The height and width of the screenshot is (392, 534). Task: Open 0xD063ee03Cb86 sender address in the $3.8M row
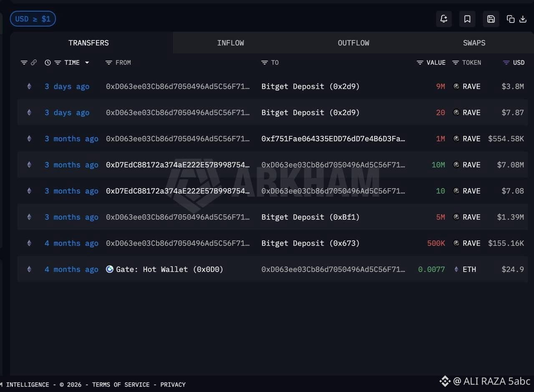coord(178,86)
